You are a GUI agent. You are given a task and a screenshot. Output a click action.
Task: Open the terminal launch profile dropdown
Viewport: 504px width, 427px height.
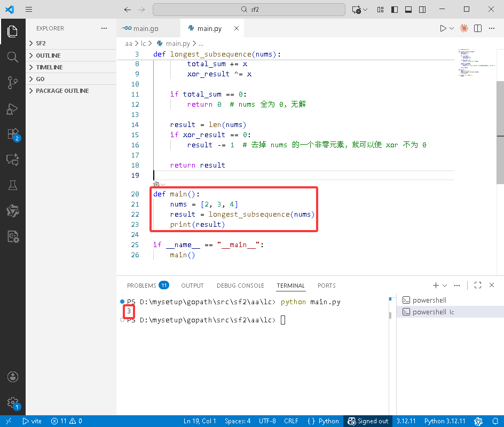tap(445, 286)
